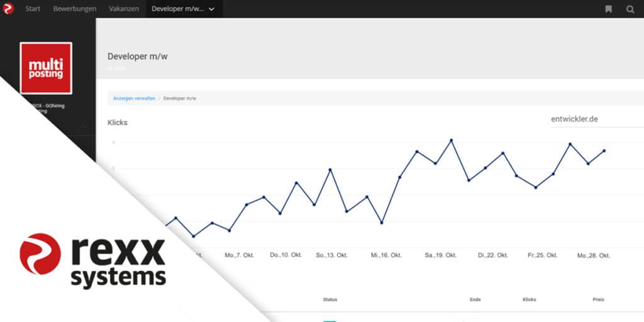Click the last data point on the chart line
The width and height of the screenshot is (644, 322).
[604, 150]
